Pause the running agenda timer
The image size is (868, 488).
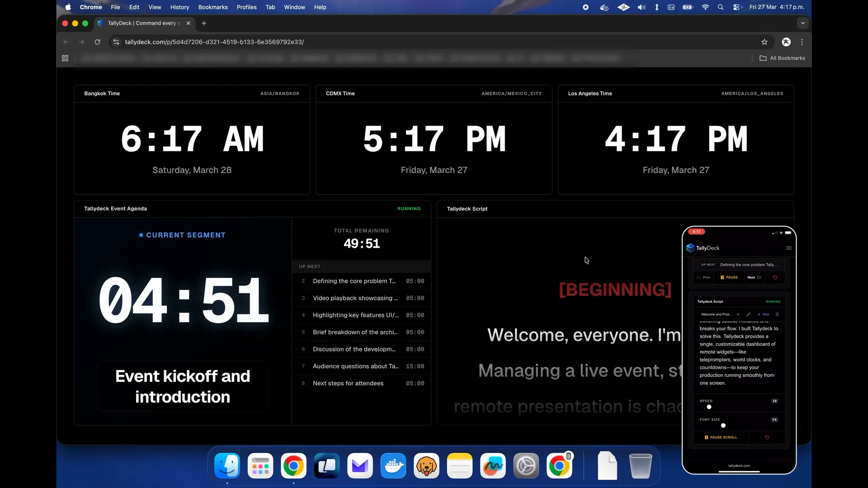(729, 277)
